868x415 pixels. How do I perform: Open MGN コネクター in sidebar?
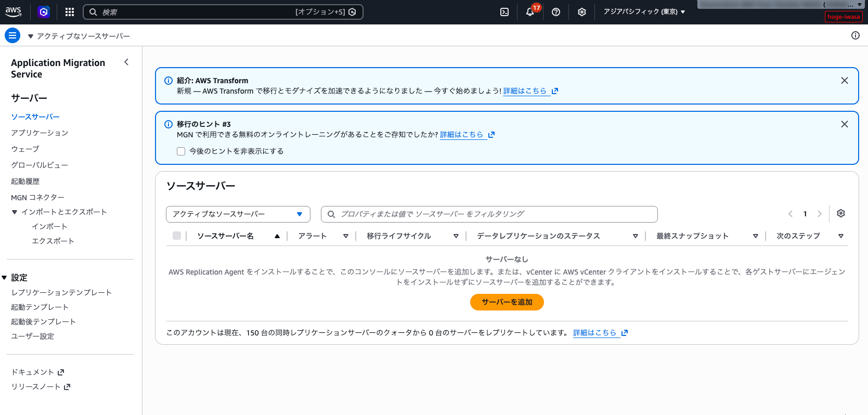[x=38, y=198]
